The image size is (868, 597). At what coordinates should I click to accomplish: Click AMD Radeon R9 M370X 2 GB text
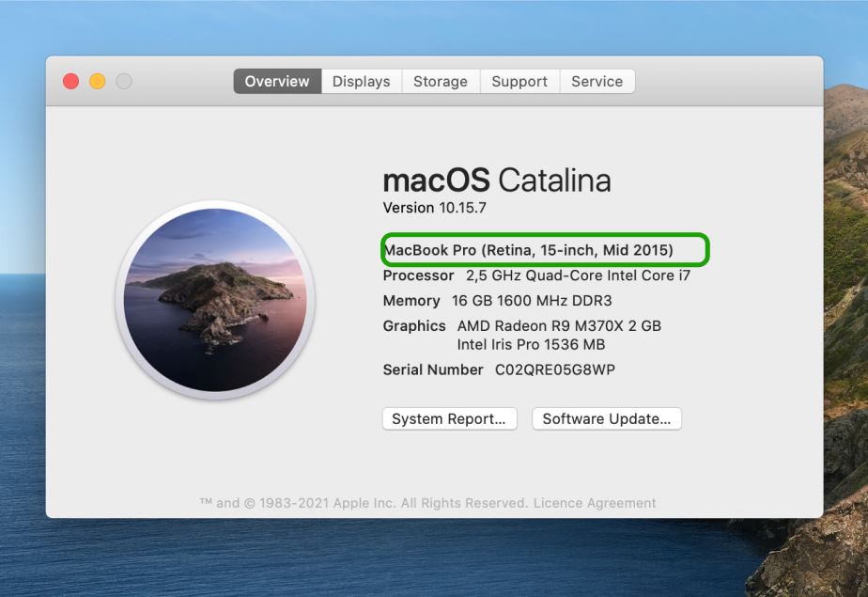(x=559, y=325)
